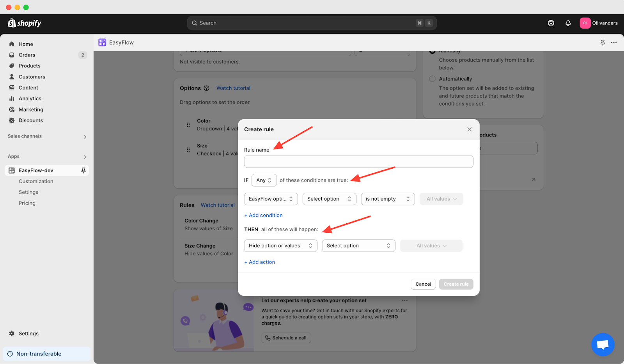Viewport: 624px width, 364px height.
Task: Unpin EasyFlow-dev using the pin icon
Action: point(83,170)
